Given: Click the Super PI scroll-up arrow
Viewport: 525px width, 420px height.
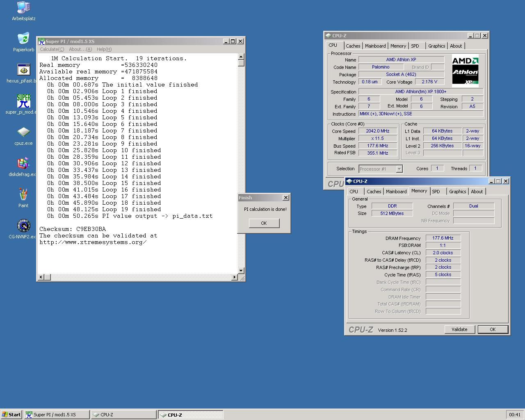Looking at the screenshot, I should pos(241,57).
